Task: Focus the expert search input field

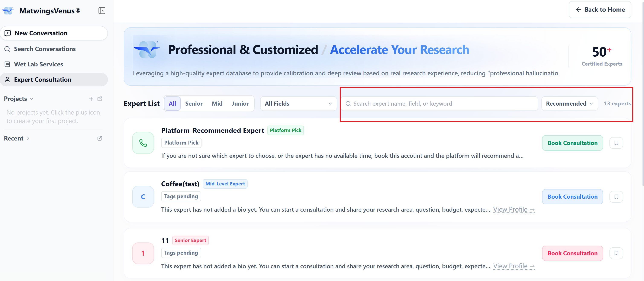Action: click(x=440, y=104)
